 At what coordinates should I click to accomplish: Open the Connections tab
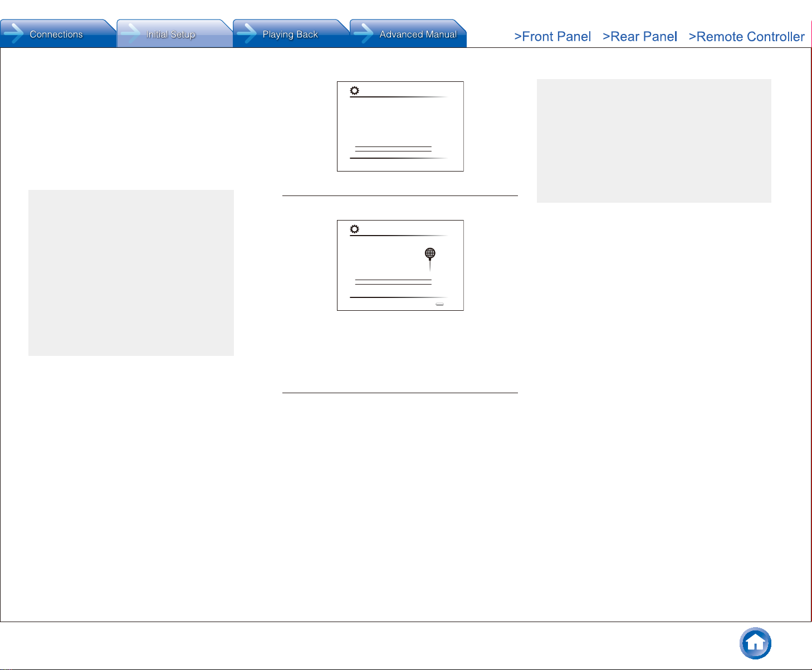pyautogui.click(x=58, y=33)
